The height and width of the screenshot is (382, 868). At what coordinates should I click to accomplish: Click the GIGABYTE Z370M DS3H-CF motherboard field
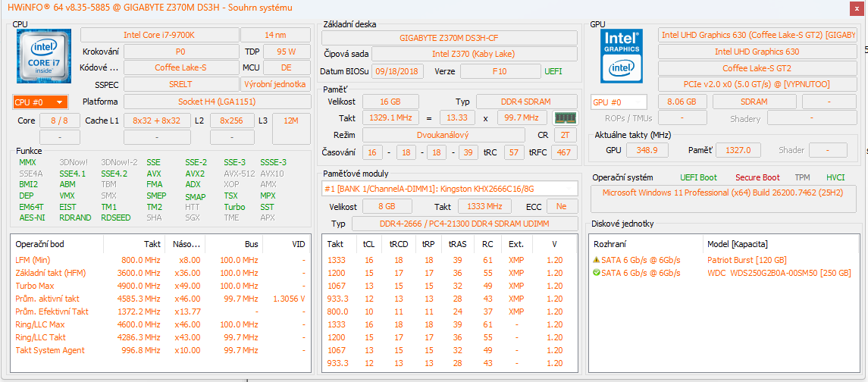(x=450, y=38)
